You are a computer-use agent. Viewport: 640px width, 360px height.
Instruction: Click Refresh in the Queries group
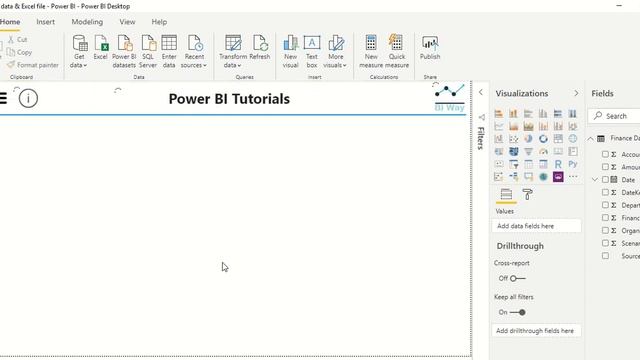260,48
